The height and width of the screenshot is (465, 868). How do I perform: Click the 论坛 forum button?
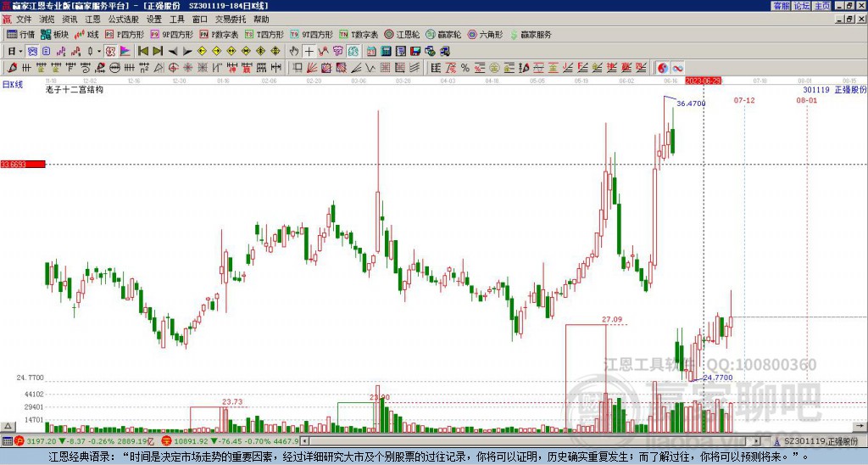click(x=801, y=6)
